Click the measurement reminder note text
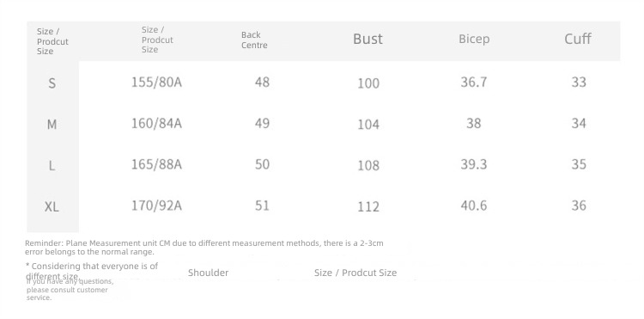The width and height of the screenshot is (644, 319). (204, 248)
